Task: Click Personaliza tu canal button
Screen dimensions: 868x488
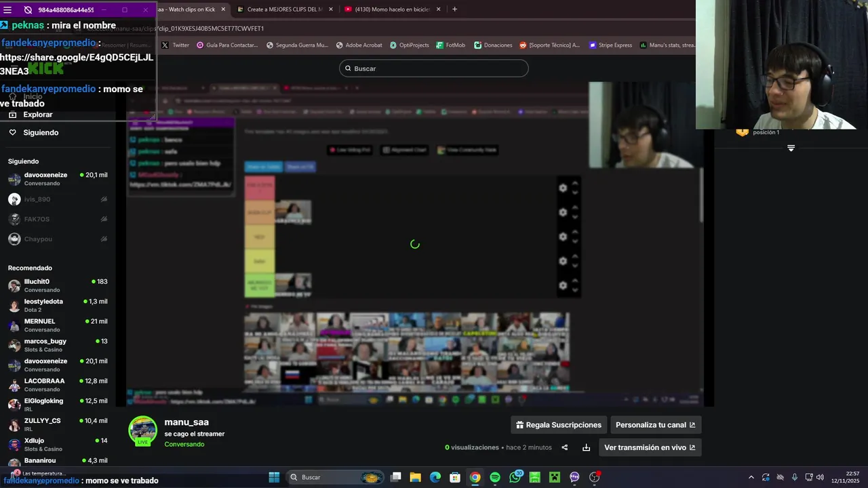Action: tap(655, 425)
